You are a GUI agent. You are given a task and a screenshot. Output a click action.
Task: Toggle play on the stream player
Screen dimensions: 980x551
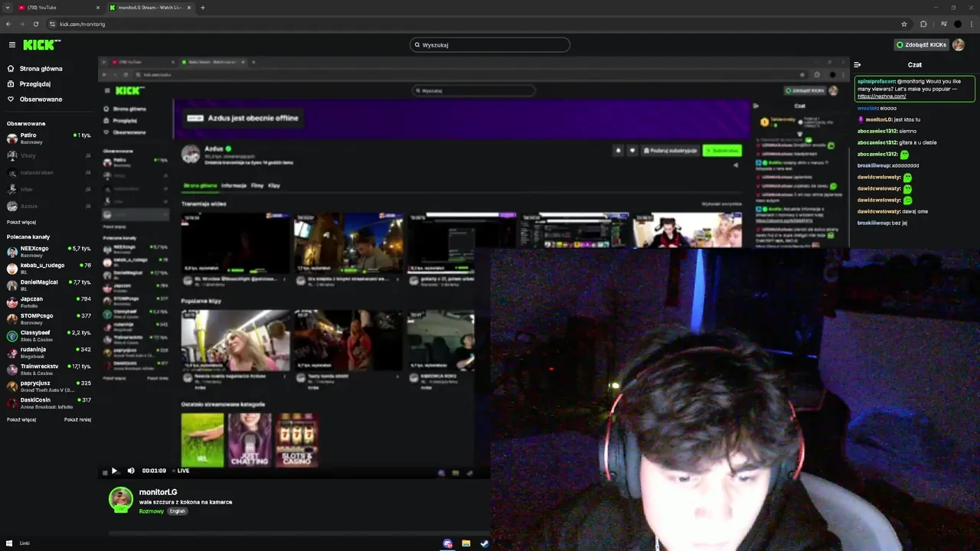coord(114,471)
